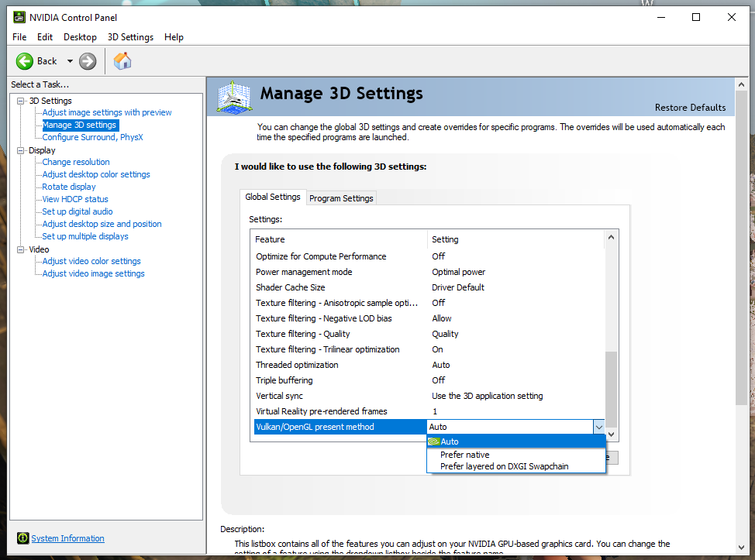Open the Desktop menu
Image resolution: width=755 pixels, height=560 pixels.
[x=80, y=37]
